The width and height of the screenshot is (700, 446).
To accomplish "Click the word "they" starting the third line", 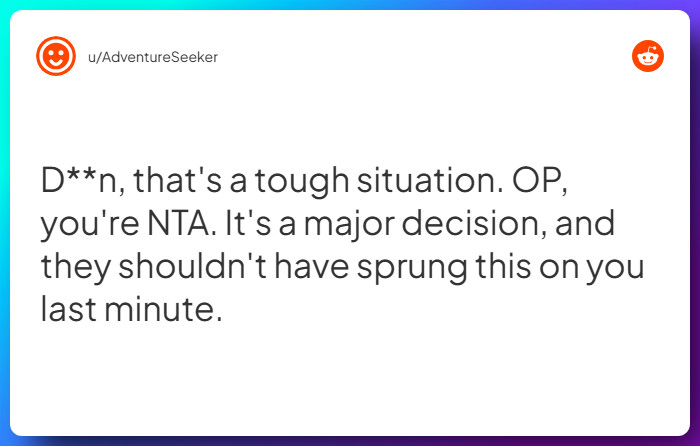I will (x=76, y=267).
